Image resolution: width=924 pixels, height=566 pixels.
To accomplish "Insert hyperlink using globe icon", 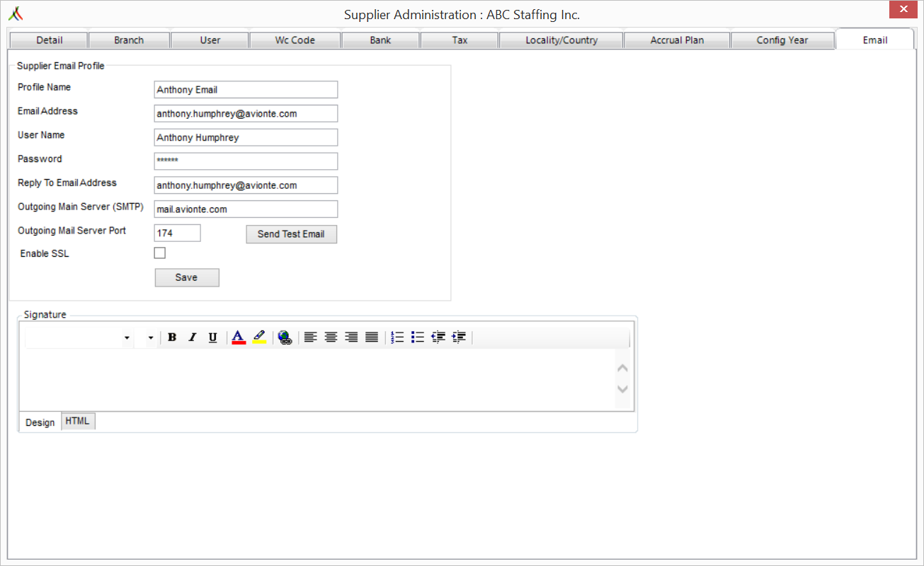I will coord(285,337).
